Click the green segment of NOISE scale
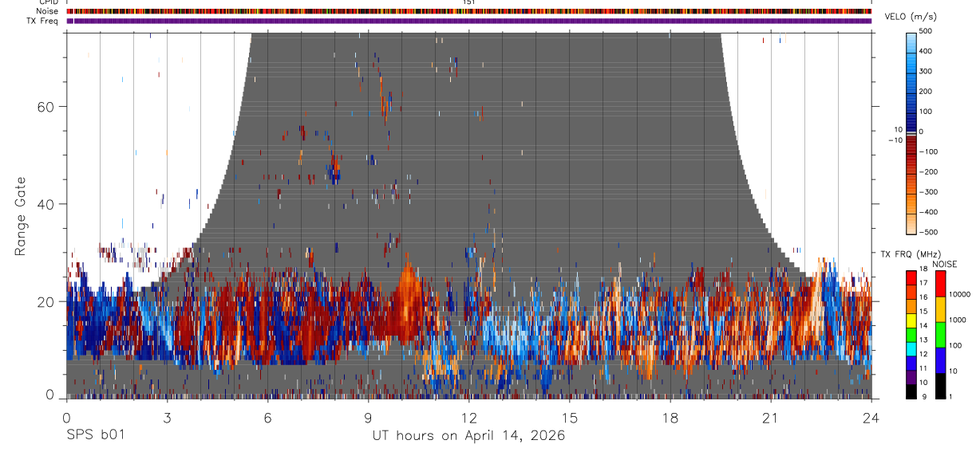 click(941, 334)
